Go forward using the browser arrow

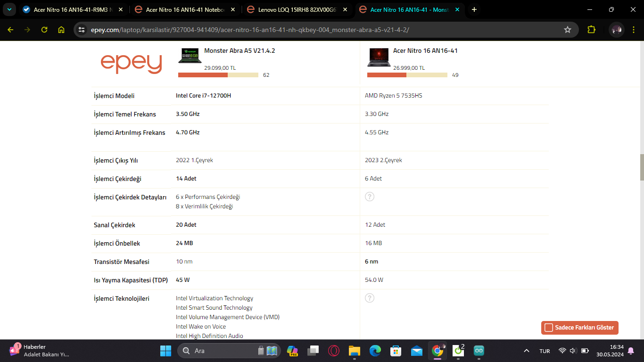tap(27, 30)
